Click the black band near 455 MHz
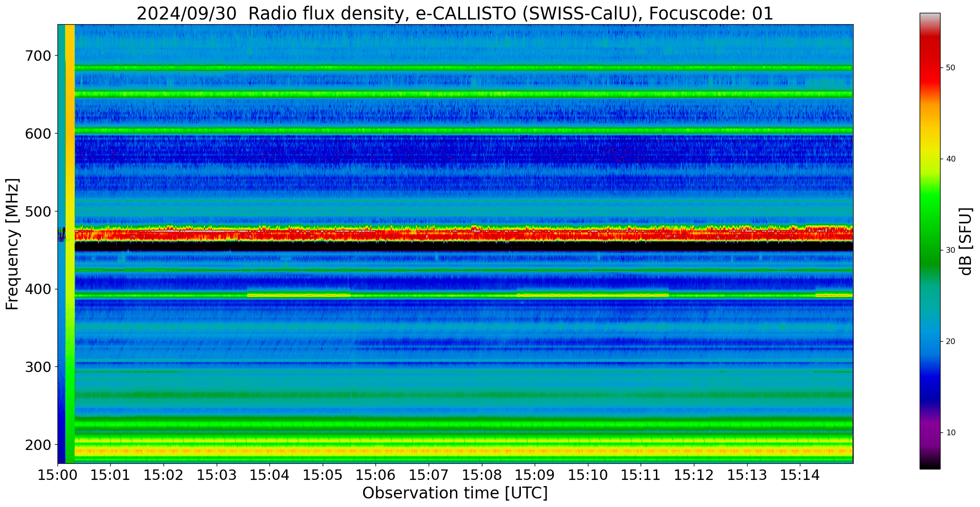Screen dimensions: 980x507 tap(463, 247)
